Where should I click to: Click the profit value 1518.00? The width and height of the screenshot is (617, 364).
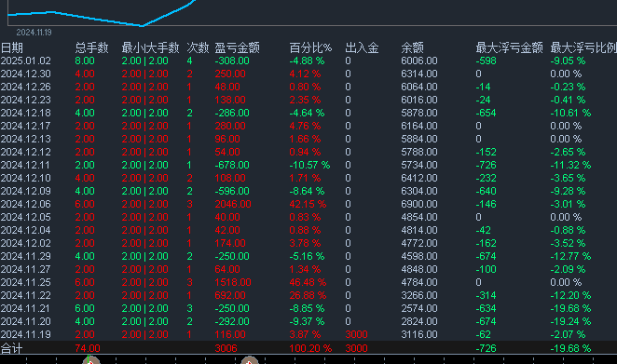pos(233,282)
